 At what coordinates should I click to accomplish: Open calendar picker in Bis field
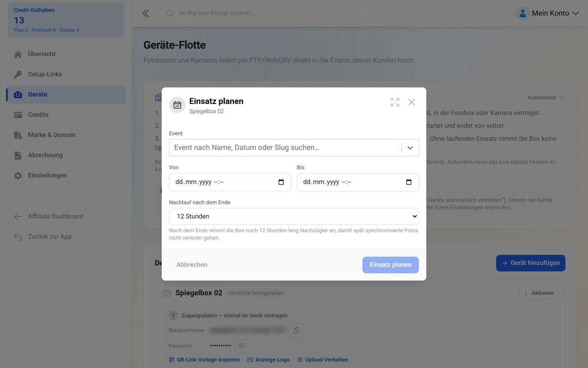409,182
